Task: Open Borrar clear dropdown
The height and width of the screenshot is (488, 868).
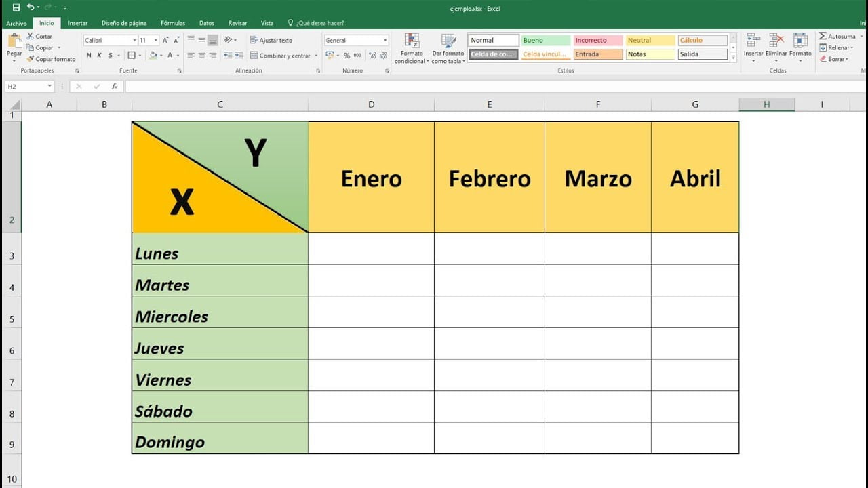Action: tap(833, 59)
